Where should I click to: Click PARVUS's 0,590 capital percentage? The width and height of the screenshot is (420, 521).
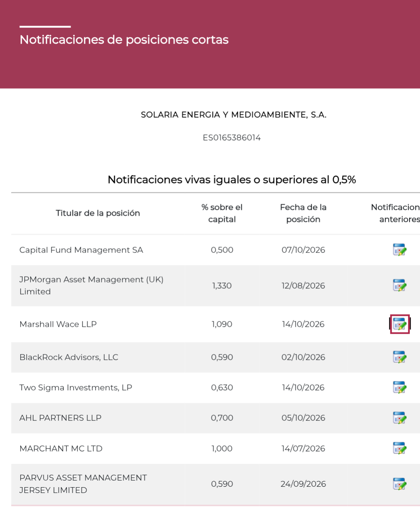tap(222, 484)
